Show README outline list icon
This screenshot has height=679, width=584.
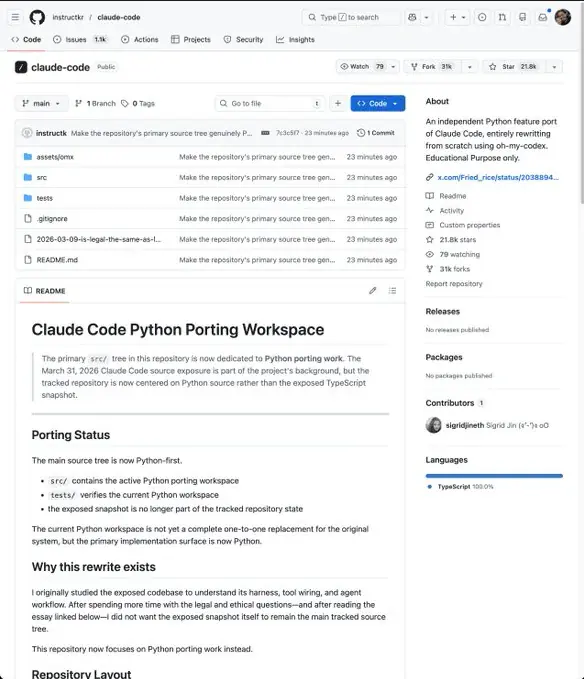point(392,291)
